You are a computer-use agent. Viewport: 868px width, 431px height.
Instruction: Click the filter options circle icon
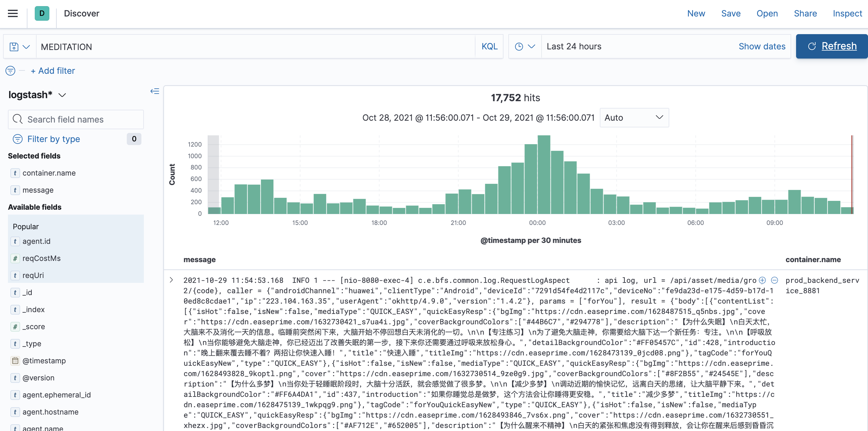coord(10,71)
